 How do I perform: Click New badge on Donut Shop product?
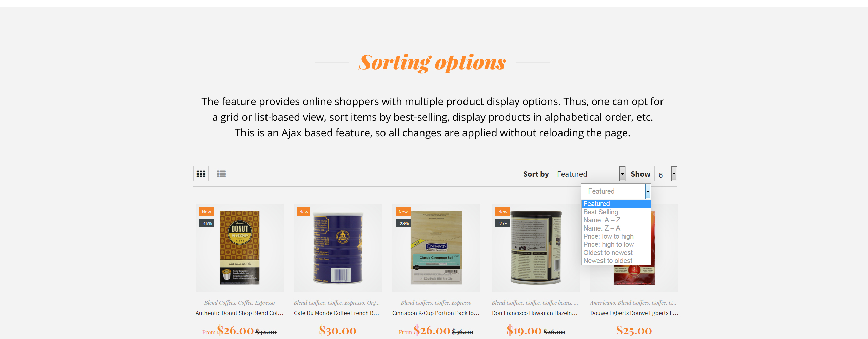(x=206, y=212)
